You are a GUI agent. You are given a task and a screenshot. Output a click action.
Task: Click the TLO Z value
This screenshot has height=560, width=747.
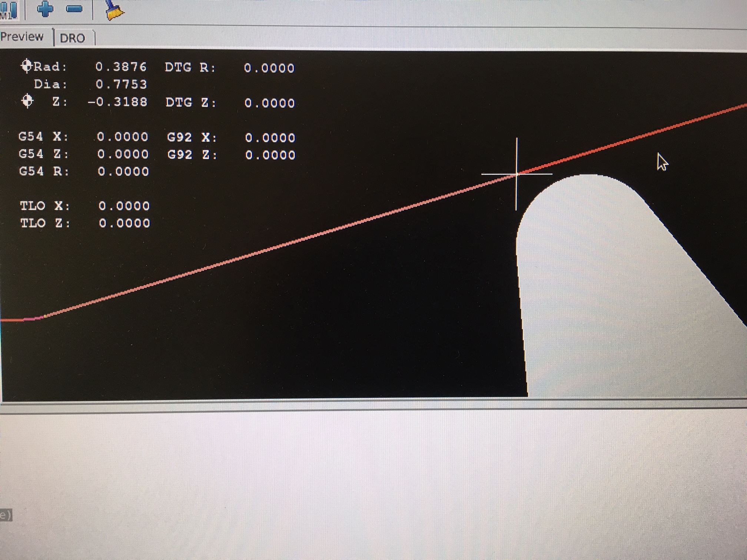124,223
